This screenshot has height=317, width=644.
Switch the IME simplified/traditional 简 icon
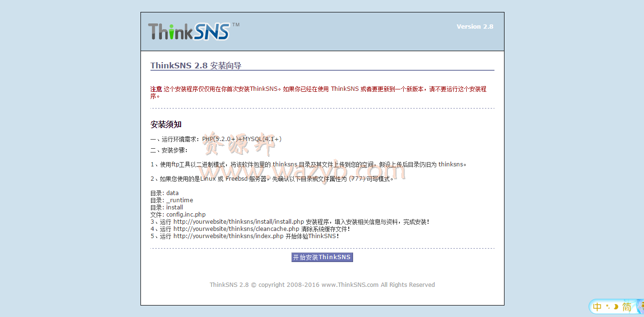tap(626, 307)
